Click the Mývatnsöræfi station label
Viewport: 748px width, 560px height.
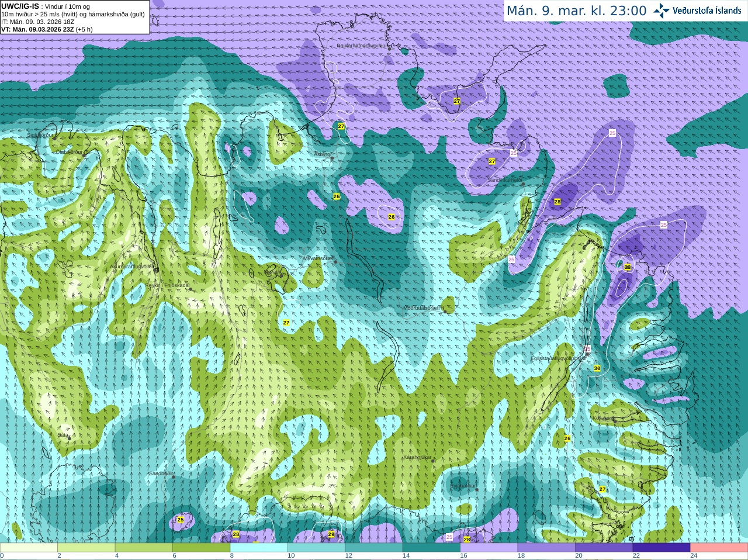tap(318, 258)
